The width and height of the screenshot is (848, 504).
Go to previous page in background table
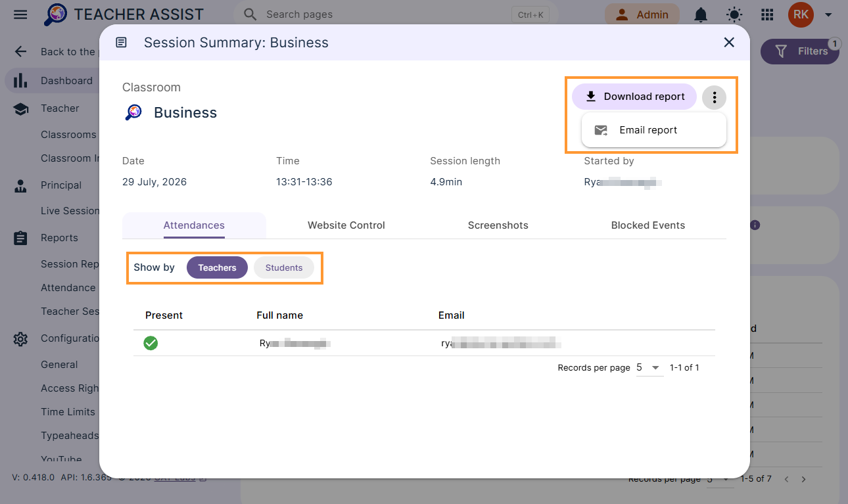[x=786, y=480]
